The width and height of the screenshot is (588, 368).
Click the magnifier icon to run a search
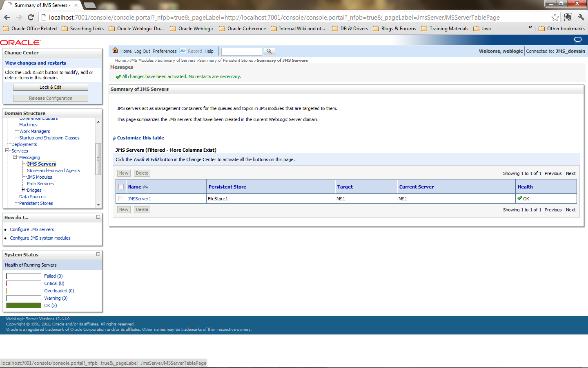click(x=269, y=51)
